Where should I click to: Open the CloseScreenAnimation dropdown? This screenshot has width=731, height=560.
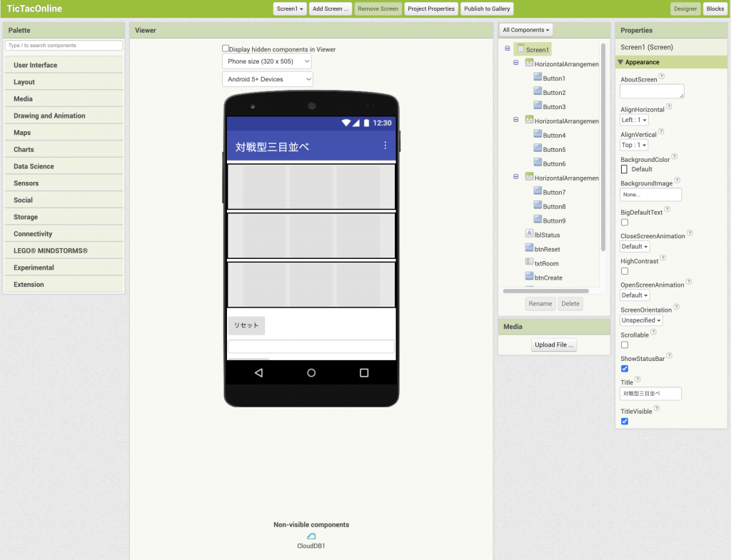tap(635, 246)
